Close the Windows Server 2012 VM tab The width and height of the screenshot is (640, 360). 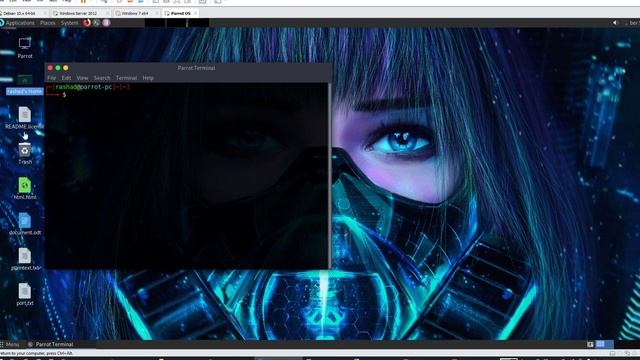click(x=108, y=13)
